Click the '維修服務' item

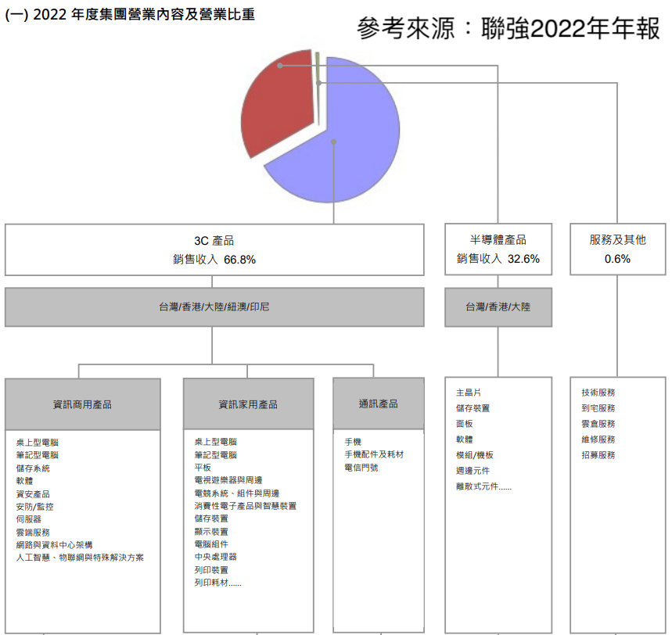(598, 439)
